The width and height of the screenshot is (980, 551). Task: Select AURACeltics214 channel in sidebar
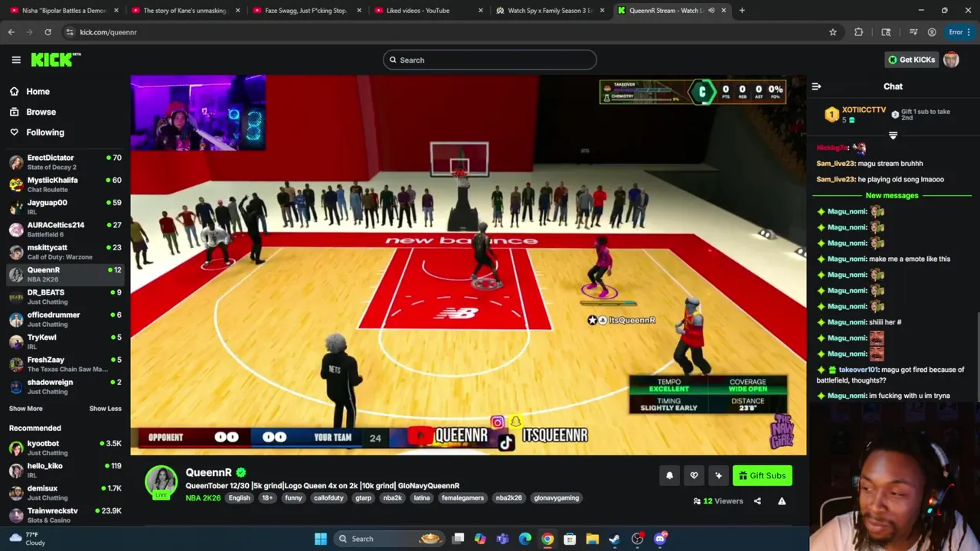point(65,230)
